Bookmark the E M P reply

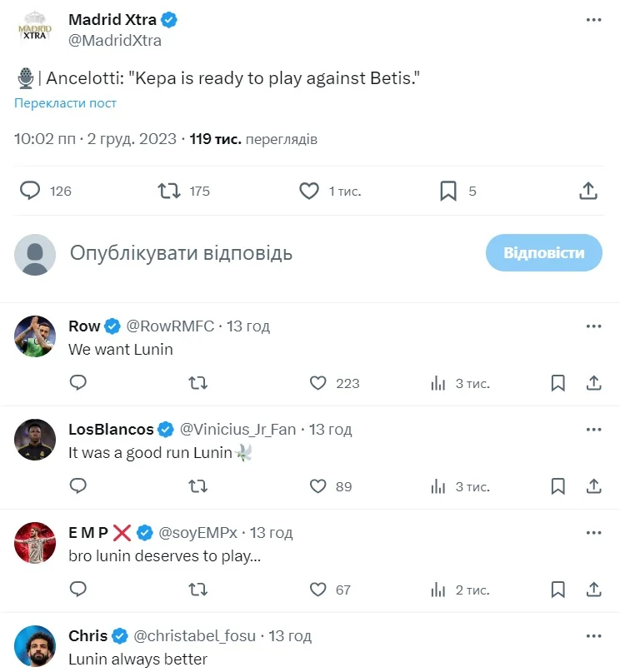(558, 590)
